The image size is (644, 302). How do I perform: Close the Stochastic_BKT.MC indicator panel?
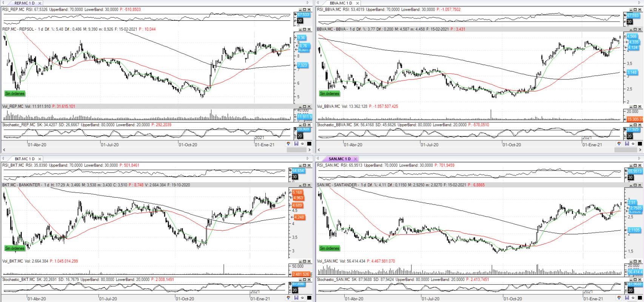(309, 280)
